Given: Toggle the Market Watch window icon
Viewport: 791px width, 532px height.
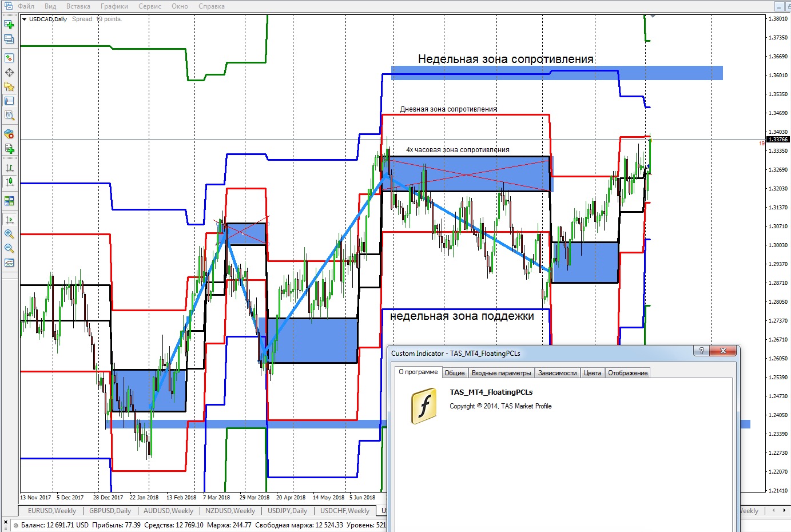Looking at the screenshot, I should (9, 58).
